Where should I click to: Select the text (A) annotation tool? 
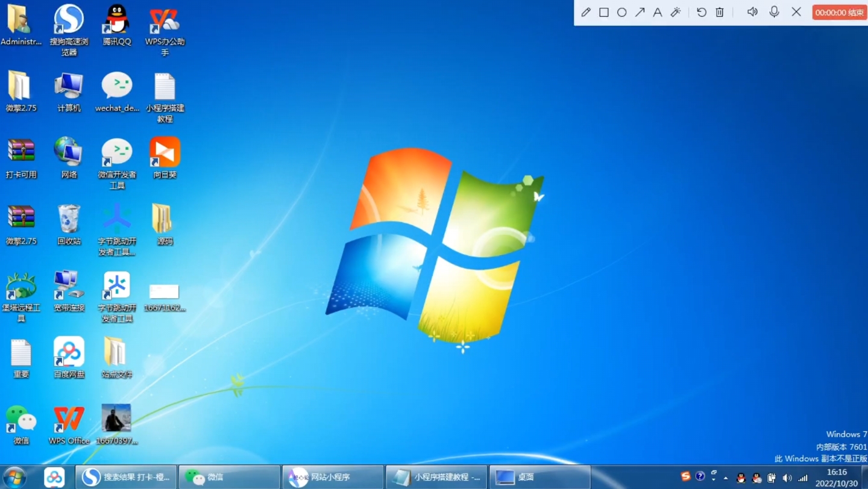[x=658, y=12]
